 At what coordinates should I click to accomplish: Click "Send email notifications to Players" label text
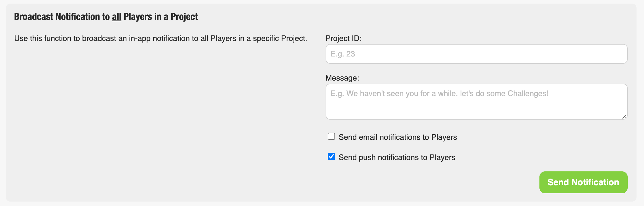click(x=398, y=137)
